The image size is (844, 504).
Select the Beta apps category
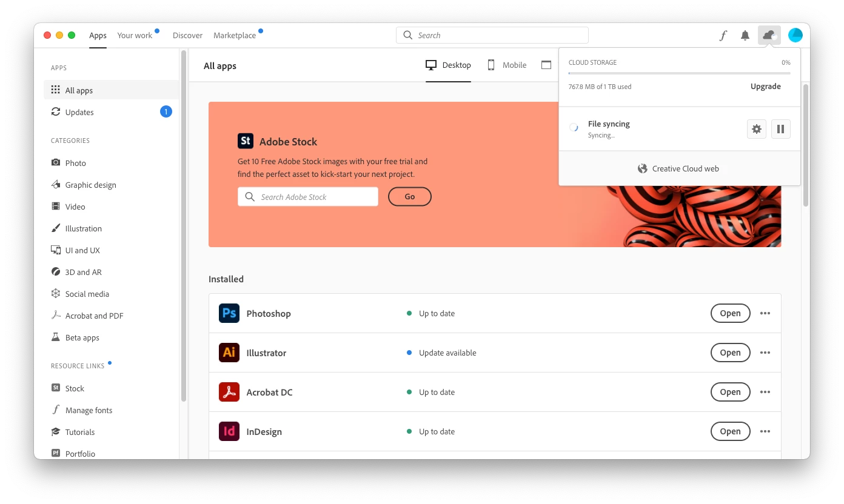(112, 337)
